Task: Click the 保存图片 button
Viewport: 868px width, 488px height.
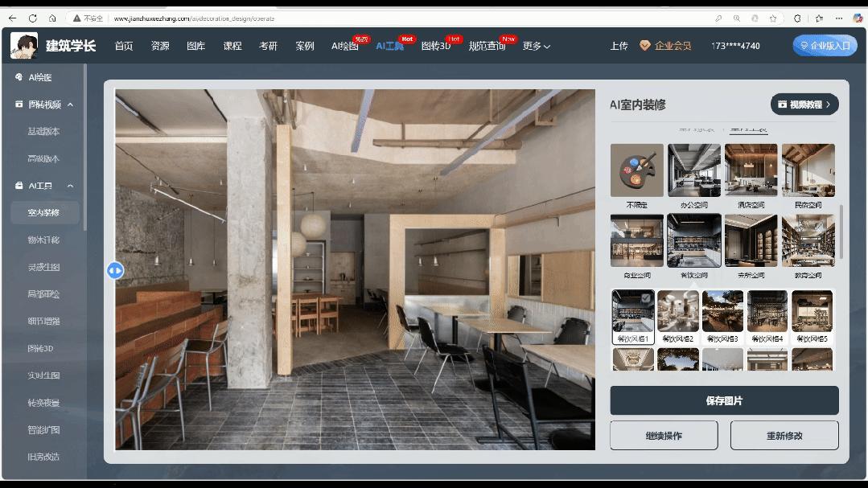Action: 724,400
